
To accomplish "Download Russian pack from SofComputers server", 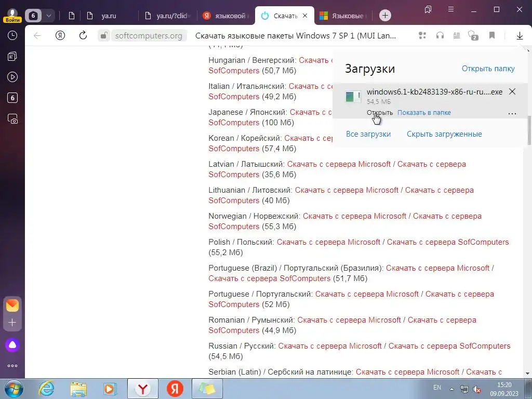I will (449, 346).
